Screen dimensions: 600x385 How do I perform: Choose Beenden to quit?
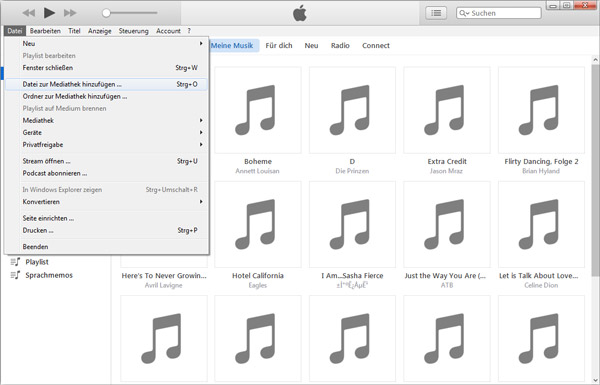tap(107, 247)
